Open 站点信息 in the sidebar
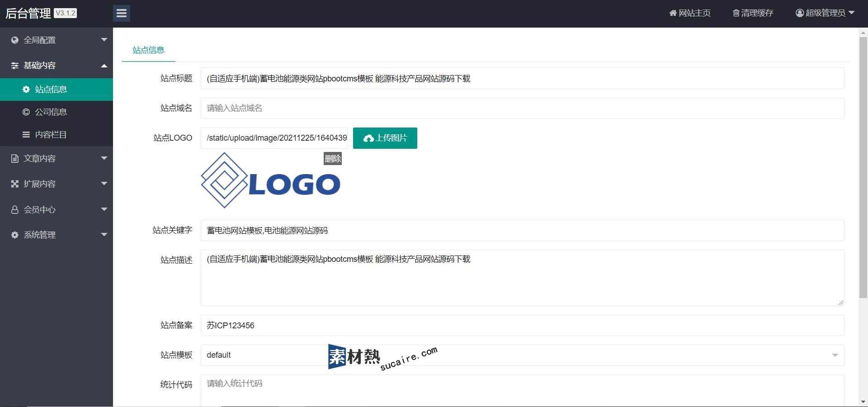 [x=57, y=90]
